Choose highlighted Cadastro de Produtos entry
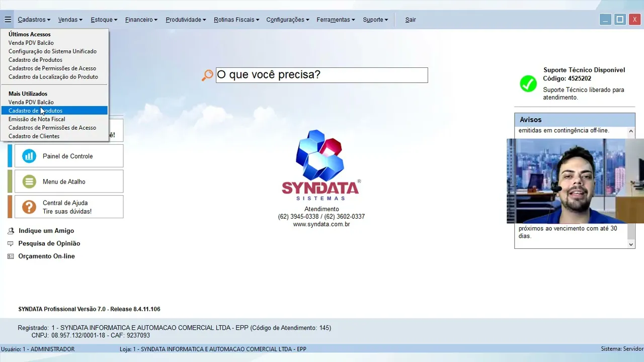 (54, 111)
